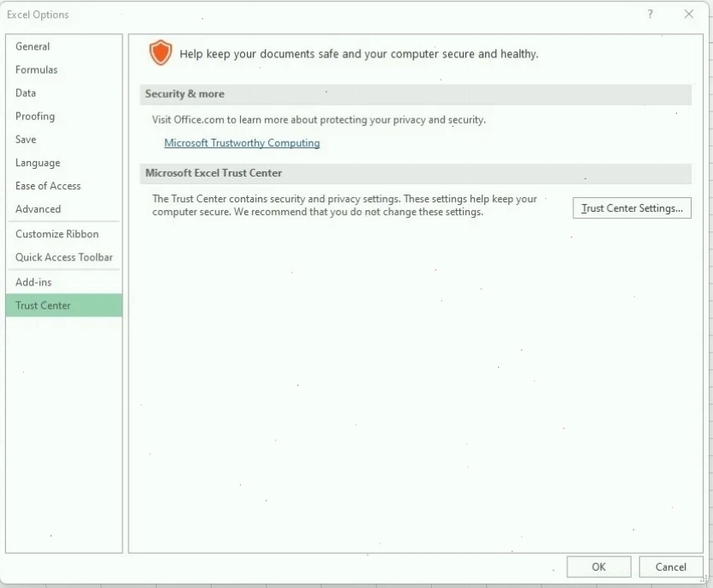Open the General options category
This screenshot has width=713, height=588.
point(63,46)
